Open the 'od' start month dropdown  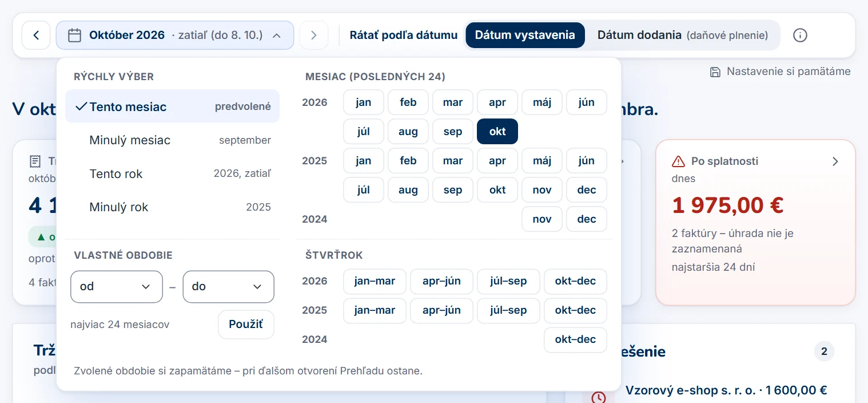tap(117, 287)
